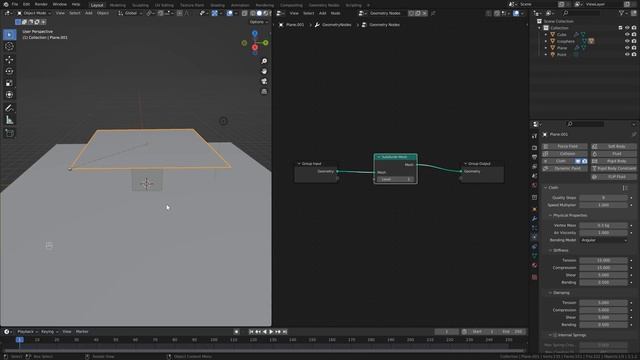Click the Collision physics button
Viewport: 640px width, 360px height.
coord(564,154)
